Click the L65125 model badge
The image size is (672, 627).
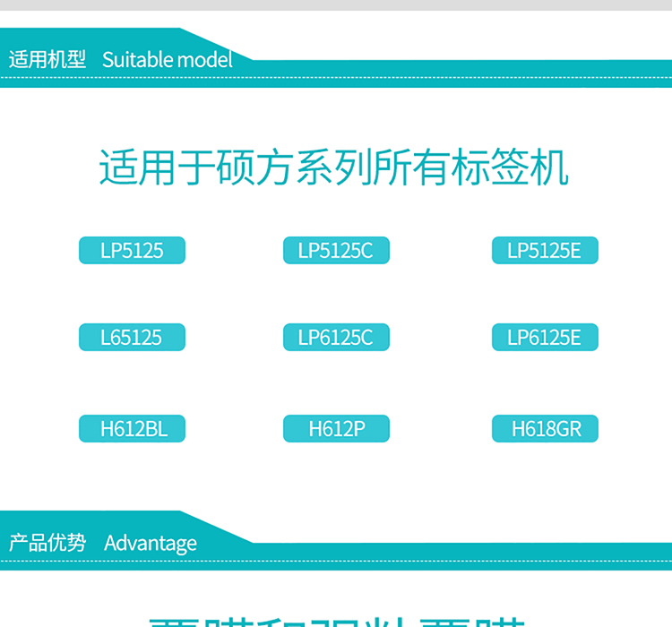(132, 338)
